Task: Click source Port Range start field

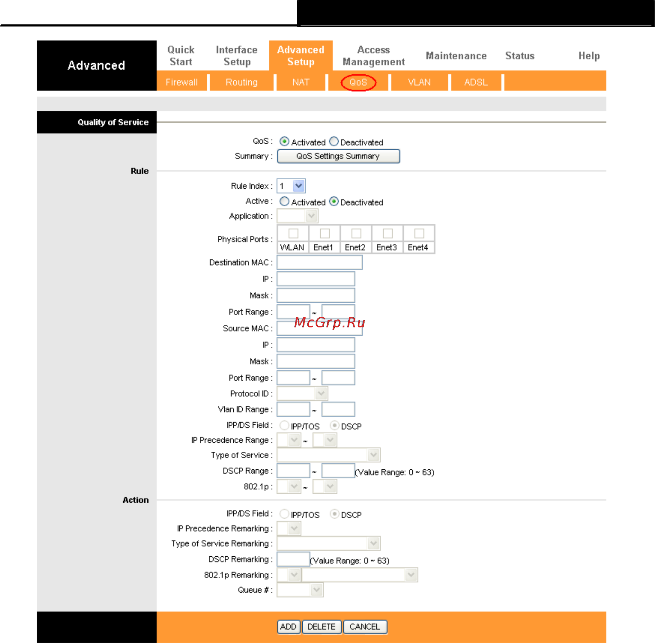Action: [293, 378]
